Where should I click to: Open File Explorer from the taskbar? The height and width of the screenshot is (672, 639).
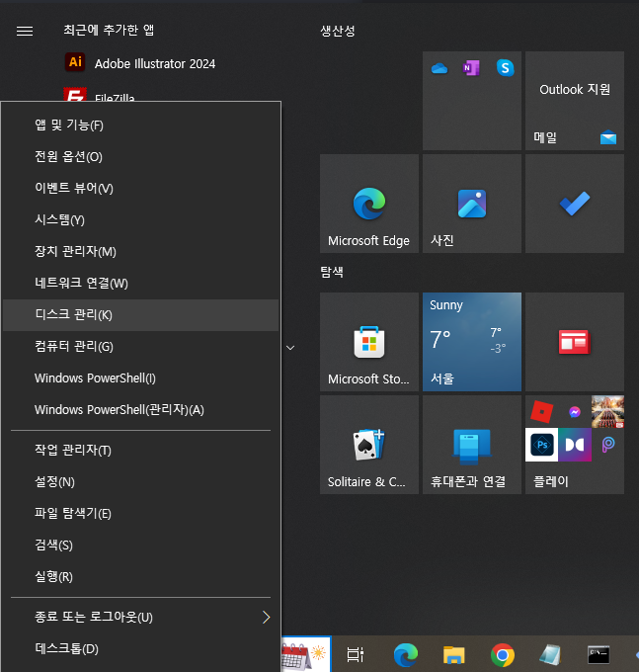coord(454,654)
